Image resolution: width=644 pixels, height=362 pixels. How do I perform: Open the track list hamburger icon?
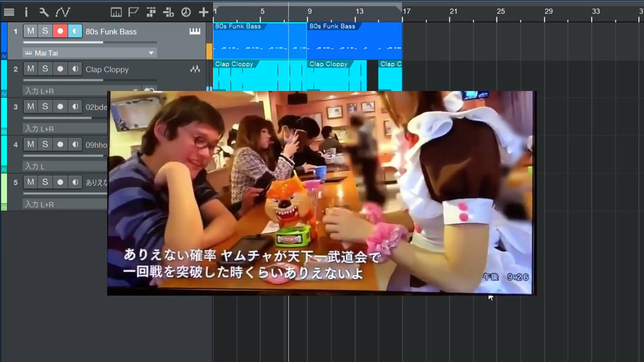9,12
